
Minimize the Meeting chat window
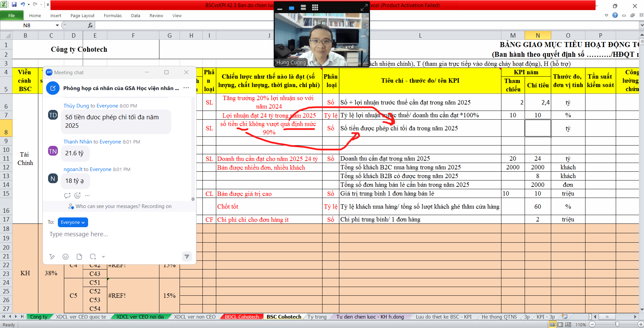(x=147, y=72)
